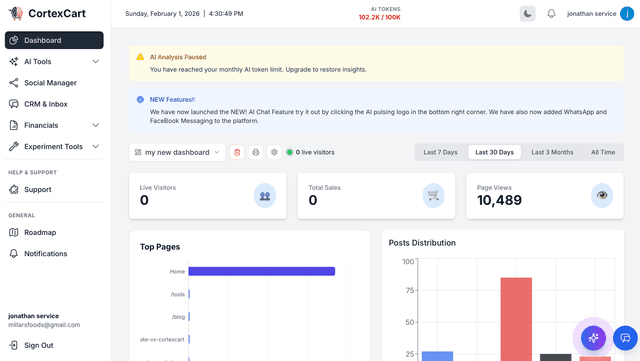The image size is (640, 361).
Task: Click the Roadmap map icon
Action: click(13, 232)
